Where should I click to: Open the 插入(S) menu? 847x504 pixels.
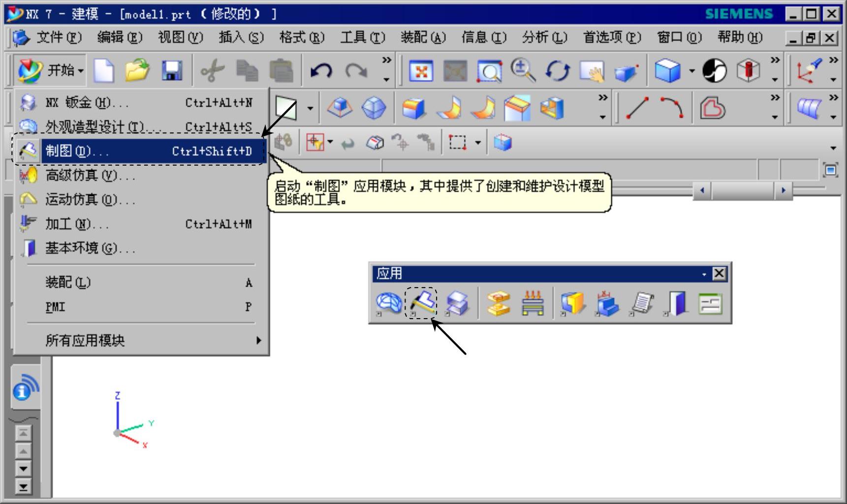(x=241, y=37)
